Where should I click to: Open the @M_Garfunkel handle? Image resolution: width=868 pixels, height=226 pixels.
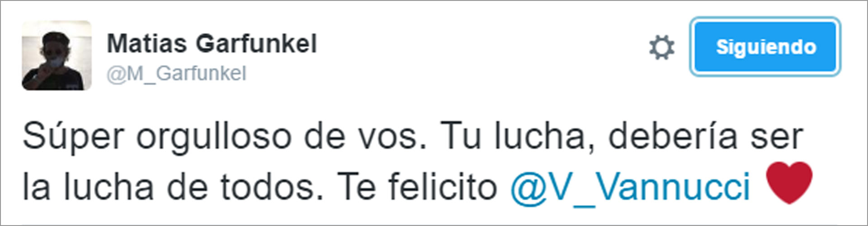pos(176,73)
